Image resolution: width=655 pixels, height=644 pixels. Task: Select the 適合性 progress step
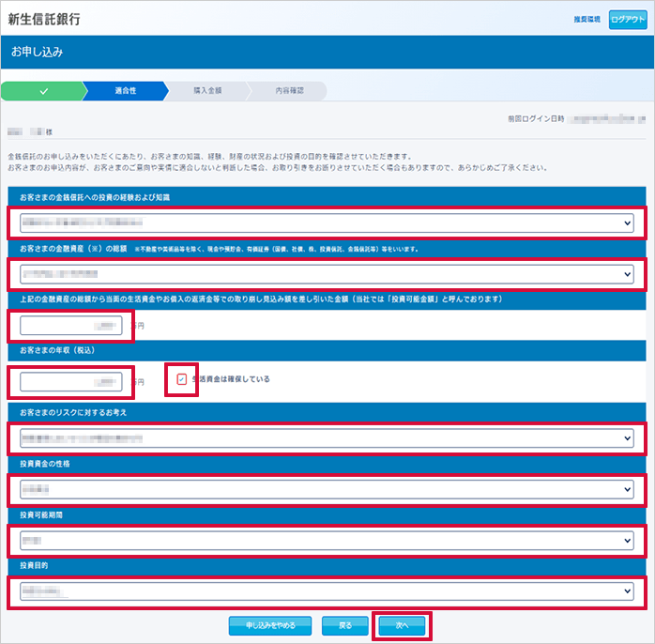pyautogui.click(x=125, y=91)
